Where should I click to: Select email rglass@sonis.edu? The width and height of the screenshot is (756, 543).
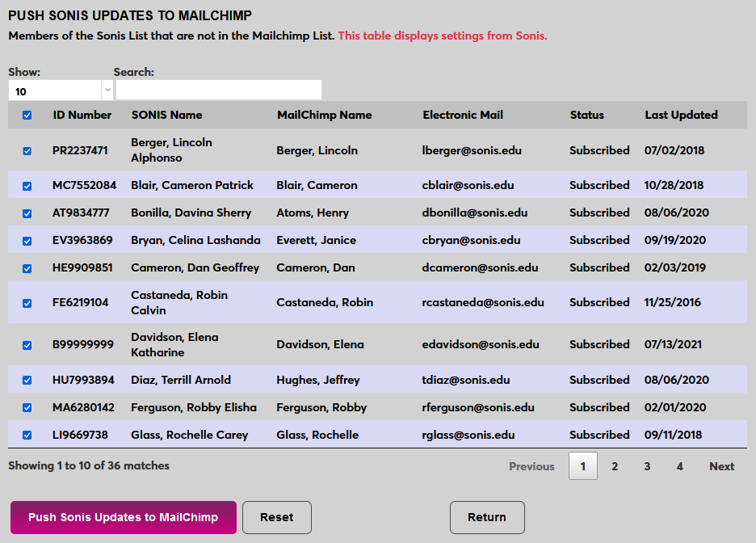pos(468,435)
